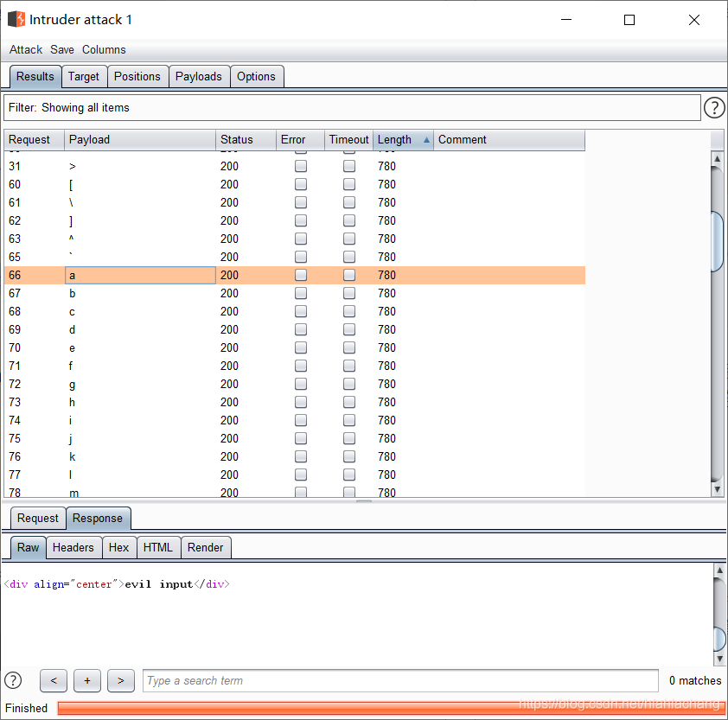Toggle Timeout checkbox for request 66
The width and height of the screenshot is (728, 720).
[349, 275]
